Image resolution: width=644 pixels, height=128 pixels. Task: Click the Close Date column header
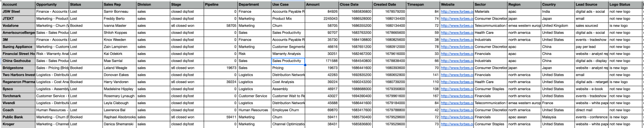pyautogui.click(x=356, y=5)
